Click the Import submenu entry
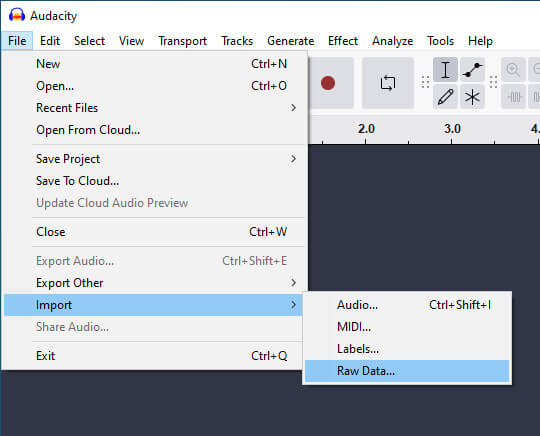 coord(154,305)
